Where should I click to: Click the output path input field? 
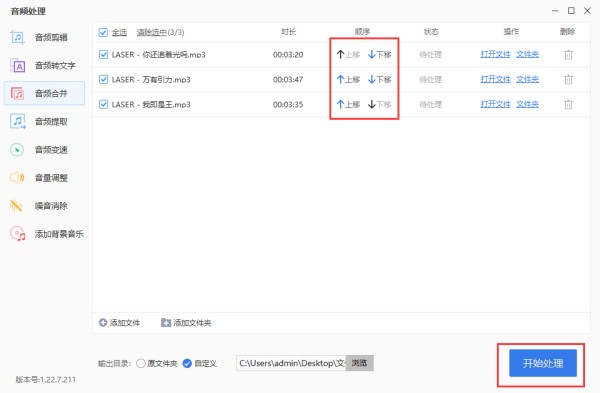pos(291,363)
